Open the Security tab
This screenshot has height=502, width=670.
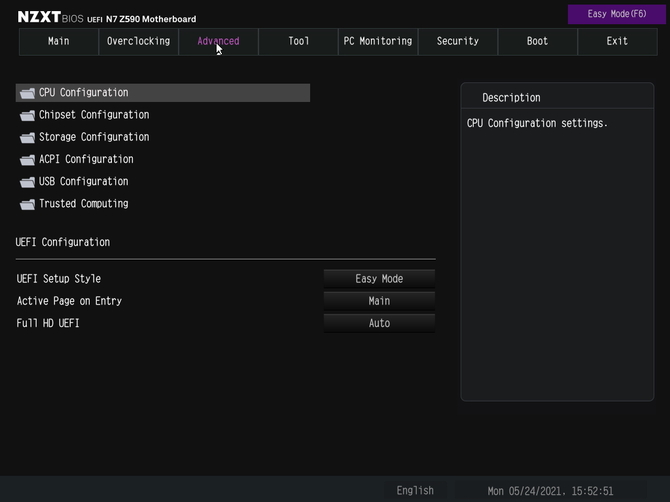point(458,41)
